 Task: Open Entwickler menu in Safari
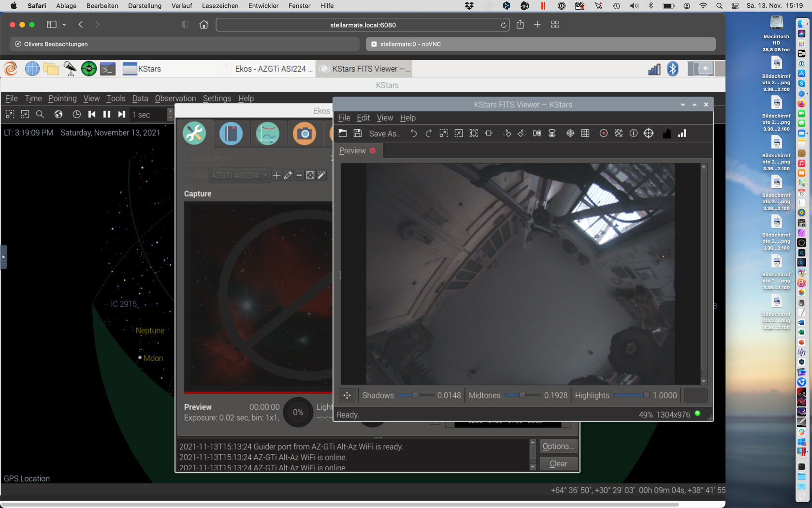pos(263,6)
